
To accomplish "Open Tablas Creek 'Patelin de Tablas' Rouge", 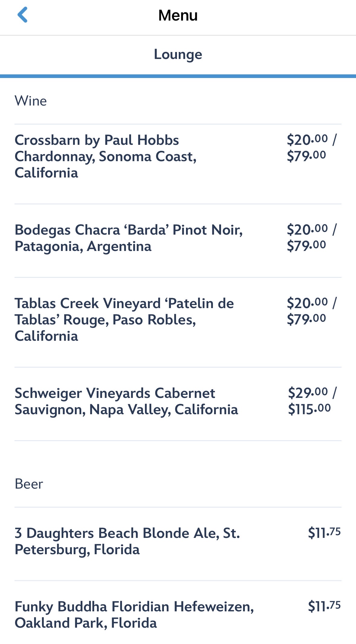I will (124, 320).
